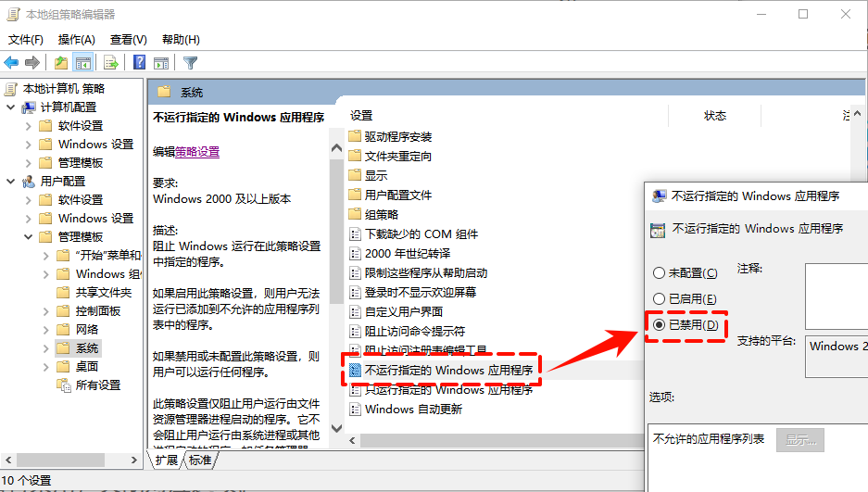Select 只运行指定的 Windows 应用程序 list row
The image size is (868, 492).
pyautogui.click(x=447, y=390)
